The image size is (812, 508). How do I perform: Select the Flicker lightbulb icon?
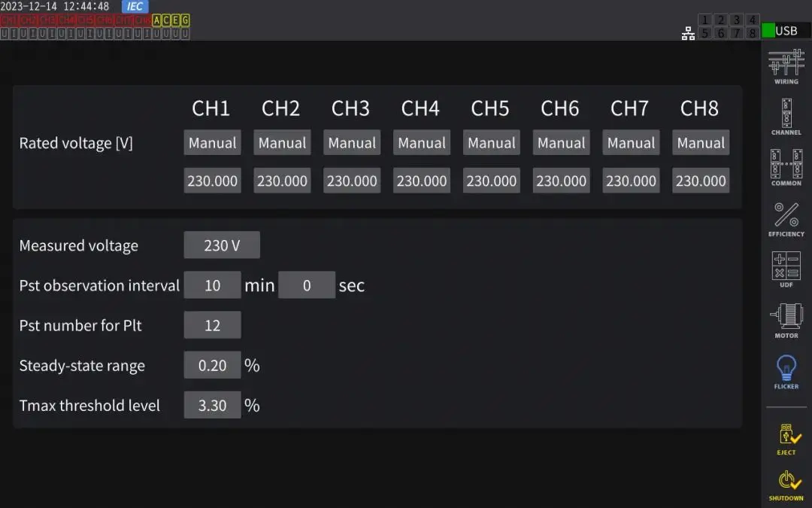point(786,370)
